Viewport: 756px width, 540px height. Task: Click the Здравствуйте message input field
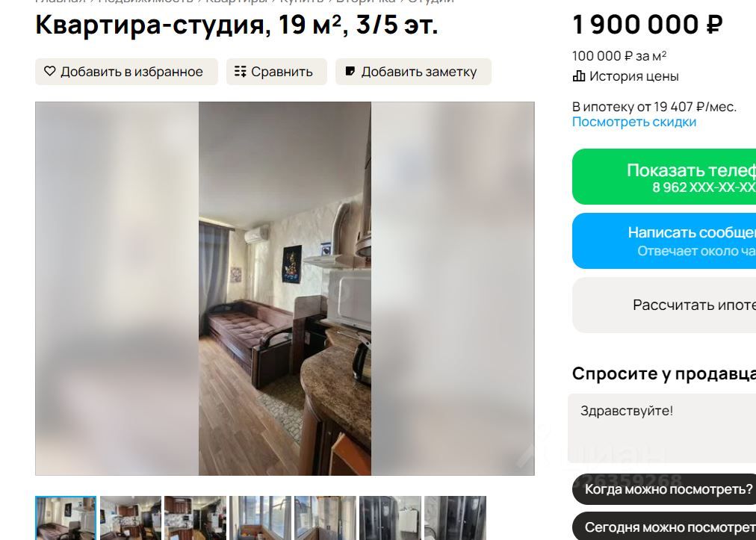pos(662,428)
